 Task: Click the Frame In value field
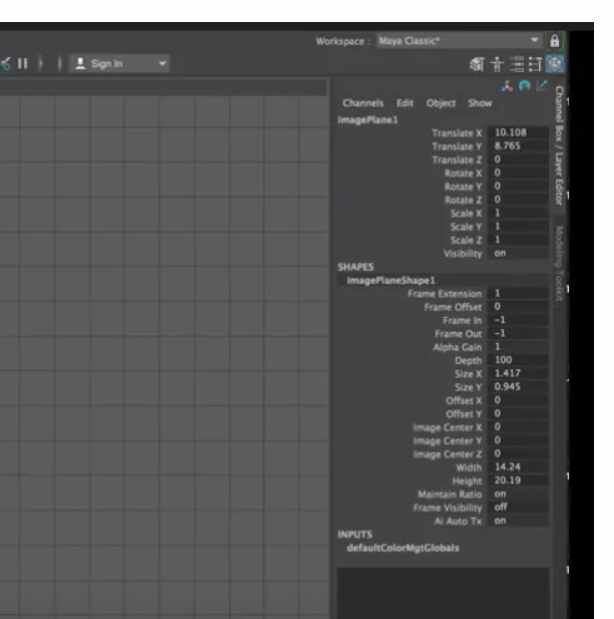(x=518, y=320)
